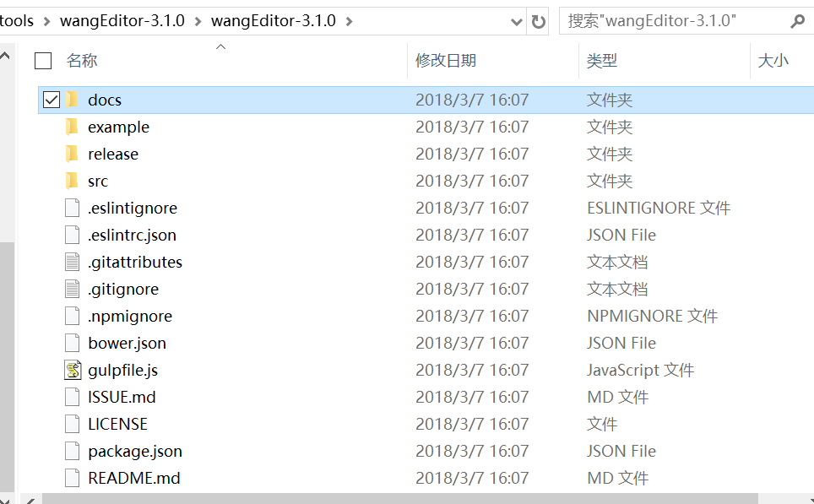Image resolution: width=814 pixels, height=504 pixels.
Task: Click the tools breadcrumb item
Action: click(x=19, y=19)
